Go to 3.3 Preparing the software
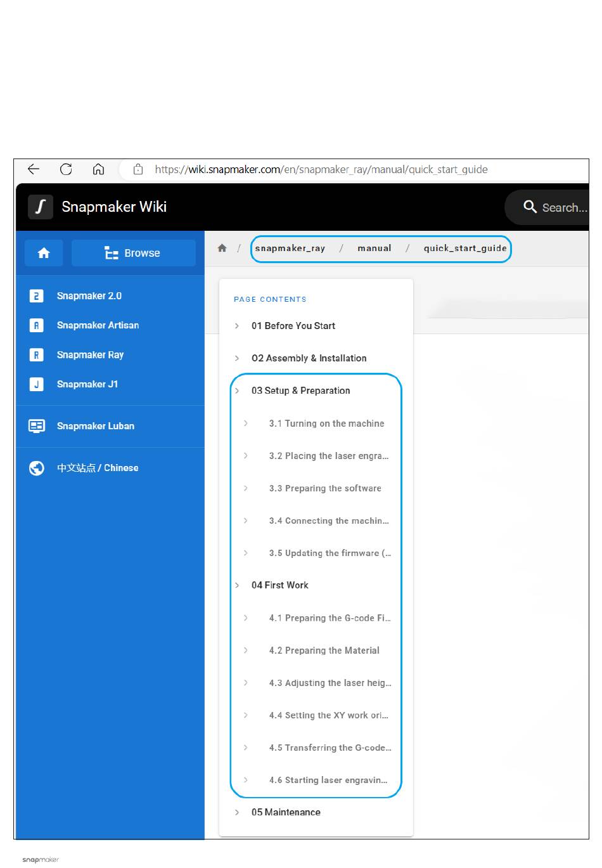The image size is (602, 868). tap(325, 488)
